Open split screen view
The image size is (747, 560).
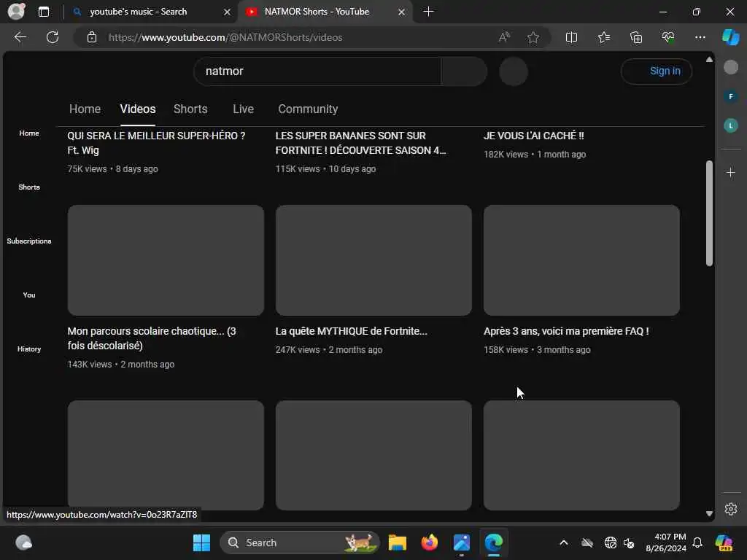tap(571, 37)
